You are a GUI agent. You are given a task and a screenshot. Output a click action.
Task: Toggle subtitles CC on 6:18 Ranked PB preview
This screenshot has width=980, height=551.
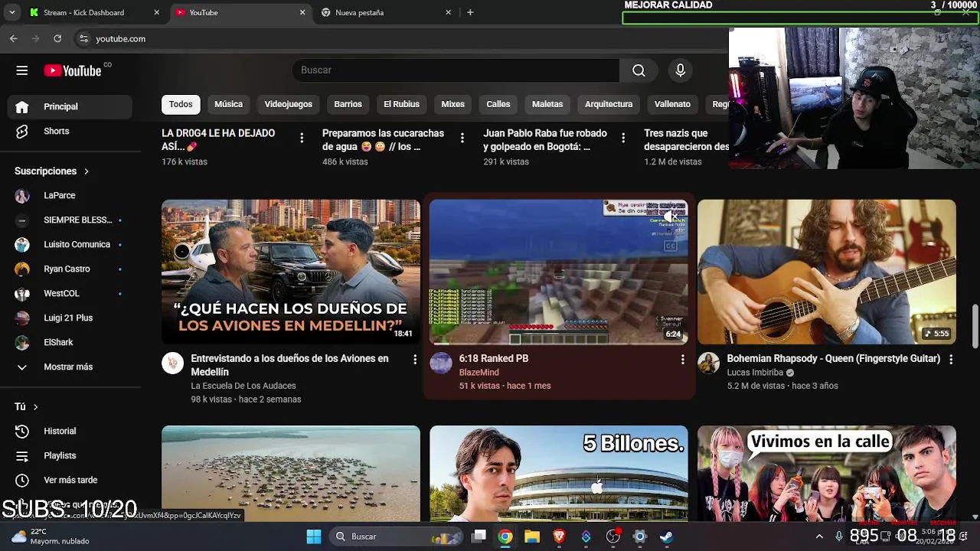pyautogui.click(x=671, y=246)
